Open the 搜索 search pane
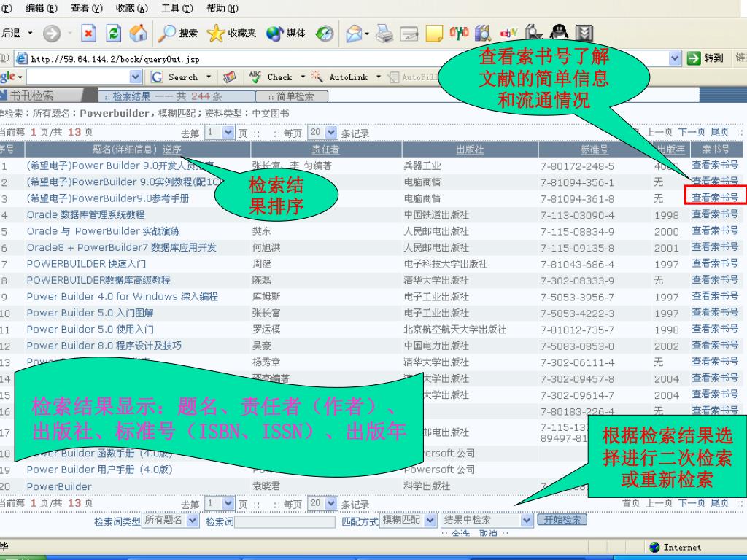The width and height of the screenshot is (747, 560). click(178, 33)
